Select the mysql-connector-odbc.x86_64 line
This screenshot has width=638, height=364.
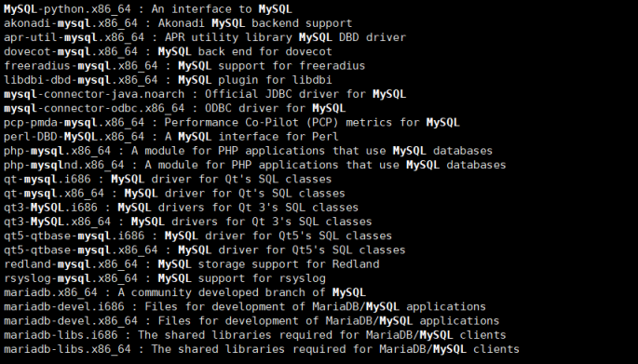point(175,109)
